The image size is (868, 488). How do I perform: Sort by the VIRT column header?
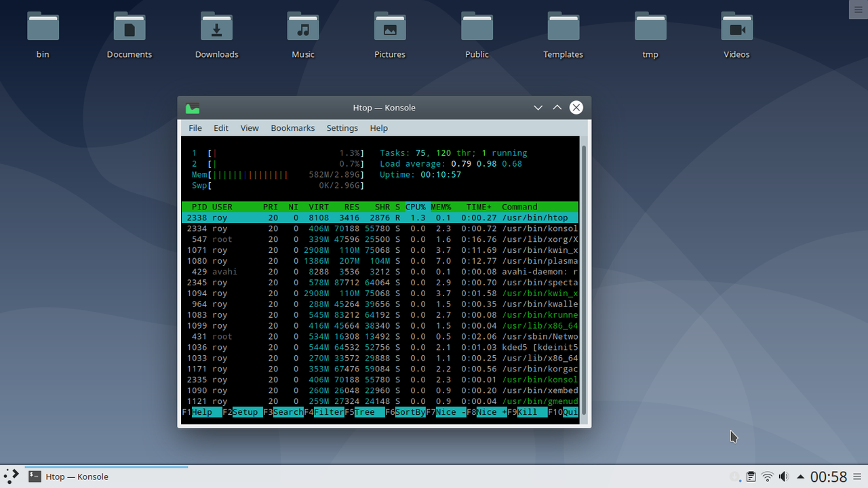point(319,207)
